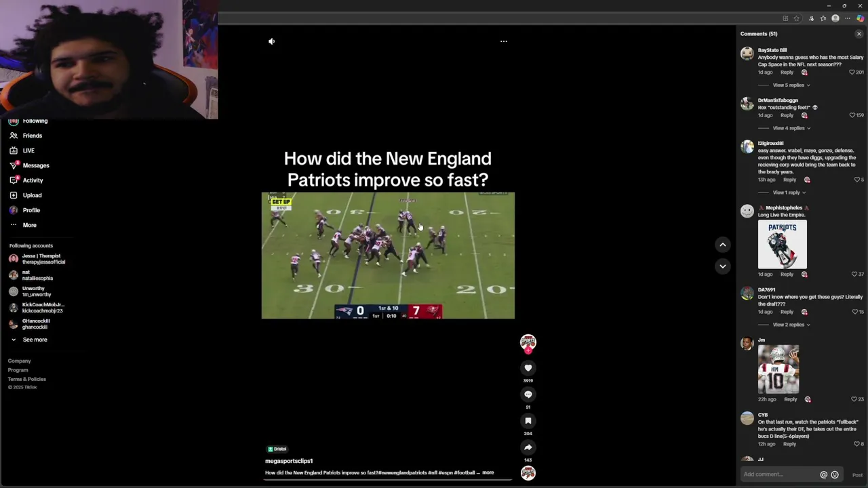Open the video options three-dot menu
Image resolution: width=868 pixels, height=488 pixels.
[503, 41]
